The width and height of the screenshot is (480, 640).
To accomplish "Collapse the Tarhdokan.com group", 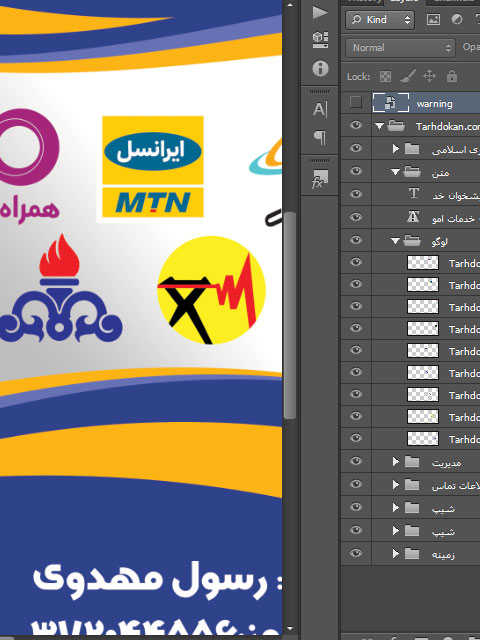I will (x=379, y=126).
